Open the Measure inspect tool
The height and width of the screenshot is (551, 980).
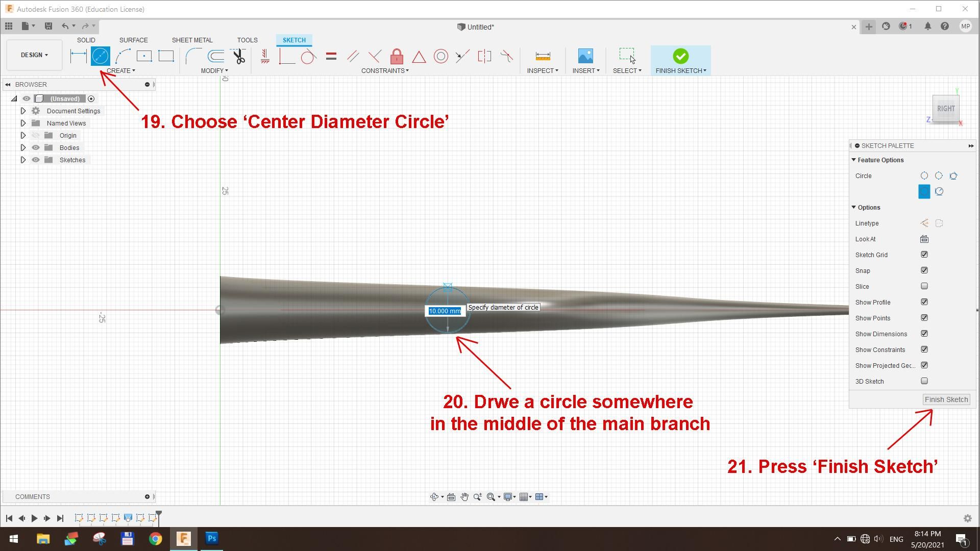(543, 56)
